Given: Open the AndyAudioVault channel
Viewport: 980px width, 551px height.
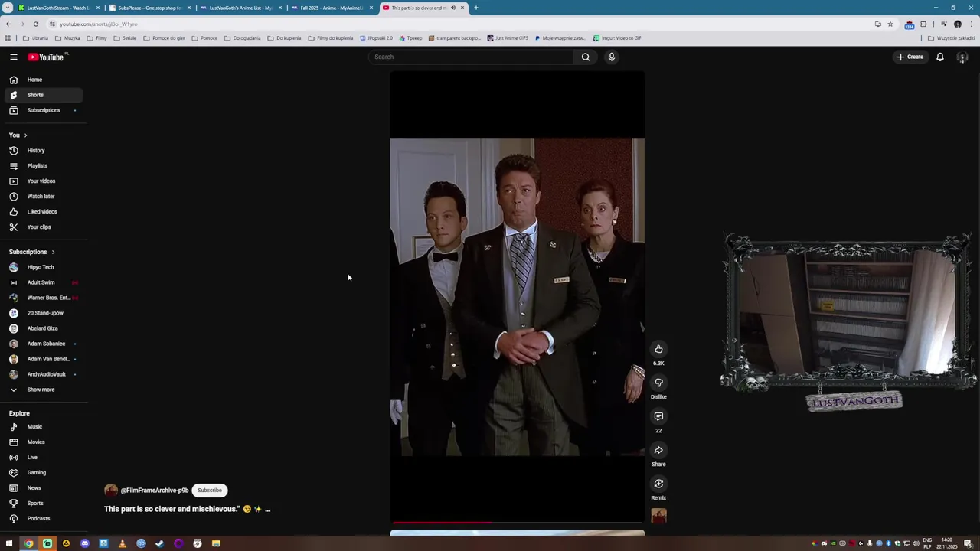Looking at the screenshot, I should 42,374.
